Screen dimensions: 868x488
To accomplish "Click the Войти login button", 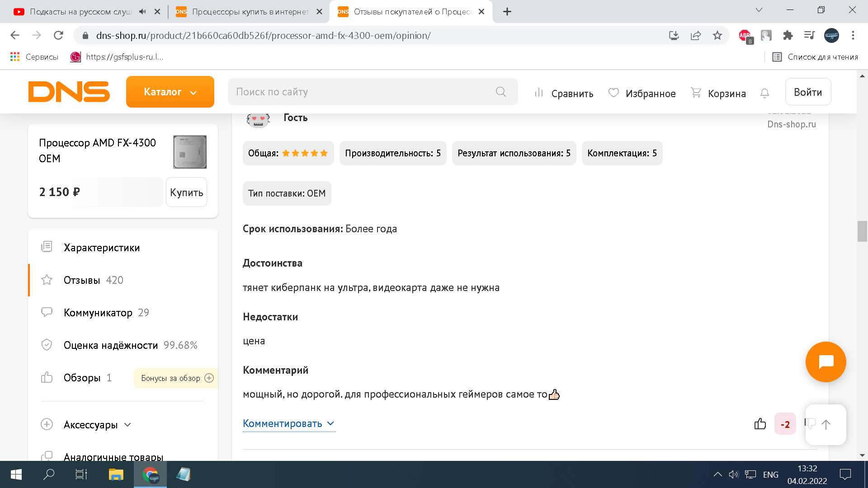I will [807, 92].
